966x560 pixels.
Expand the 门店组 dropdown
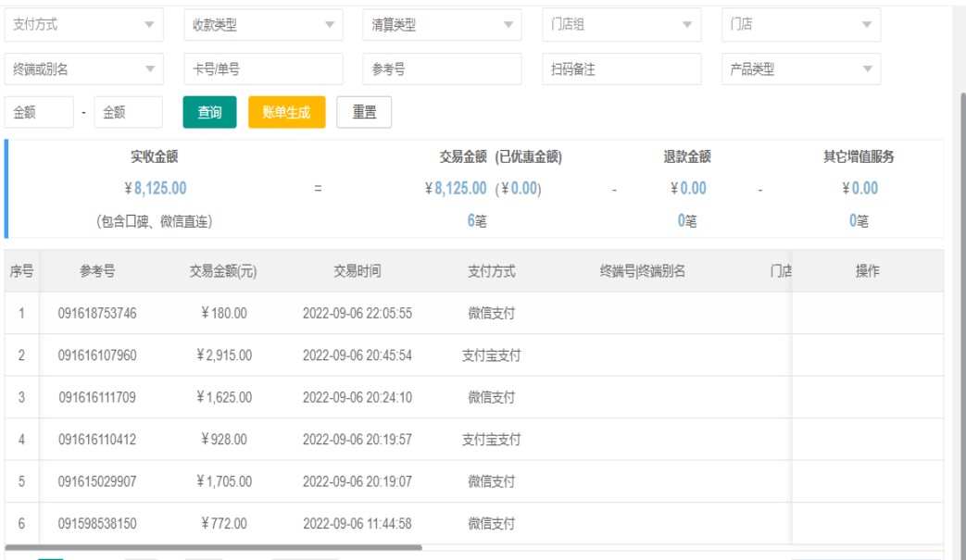621,26
